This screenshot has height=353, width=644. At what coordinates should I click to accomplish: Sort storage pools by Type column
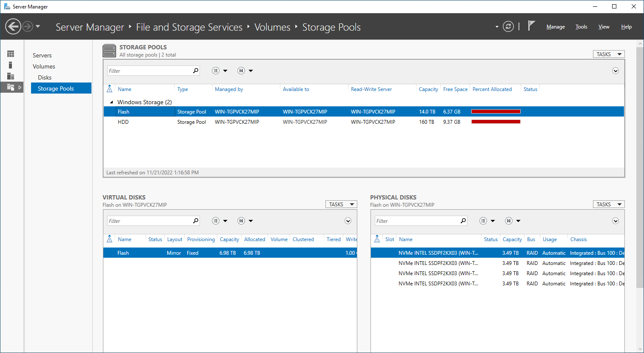[182, 89]
